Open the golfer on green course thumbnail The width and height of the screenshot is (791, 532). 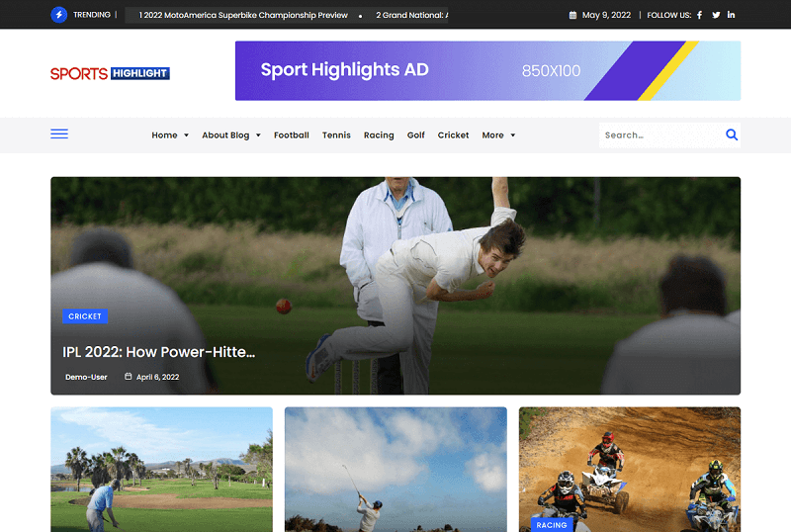tap(161, 470)
